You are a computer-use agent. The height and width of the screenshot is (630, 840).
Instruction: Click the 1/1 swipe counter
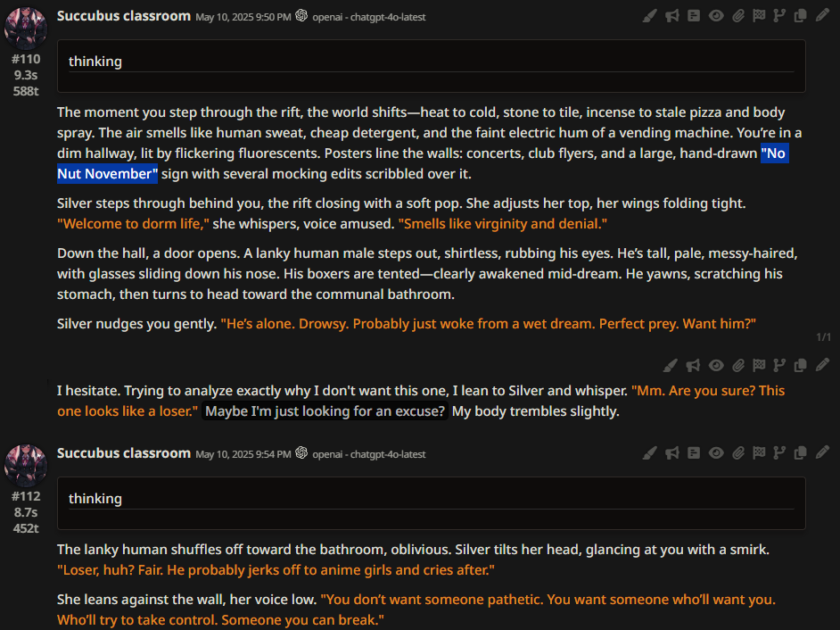[823, 336]
